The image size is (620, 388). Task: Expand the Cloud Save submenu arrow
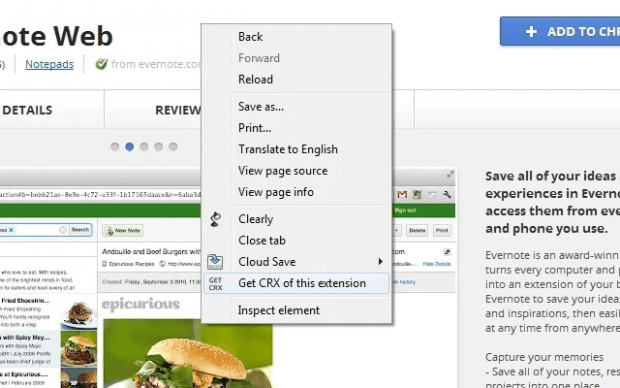pyautogui.click(x=380, y=261)
